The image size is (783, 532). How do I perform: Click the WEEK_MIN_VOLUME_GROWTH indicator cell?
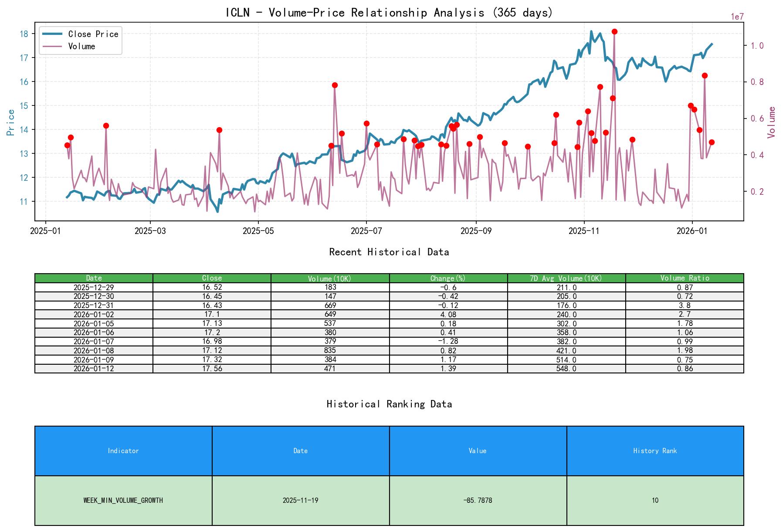pos(123,500)
